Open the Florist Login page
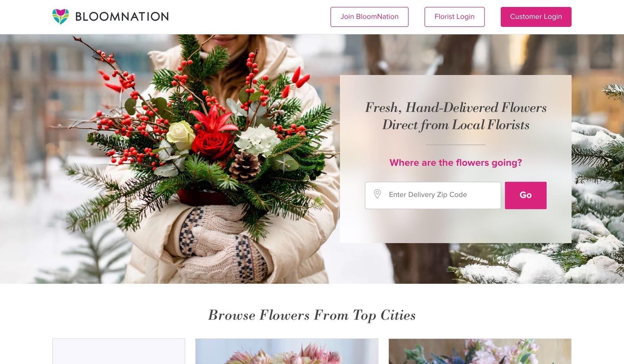Screen dimensions: 624x364 pos(454,17)
